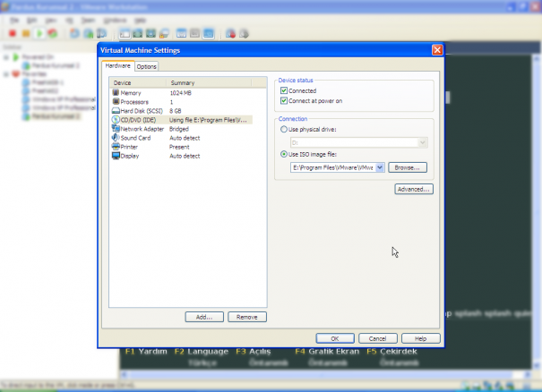The width and height of the screenshot is (542, 392).
Task: Click the Take Snapshot toolbar icon
Action: (x=74, y=33)
